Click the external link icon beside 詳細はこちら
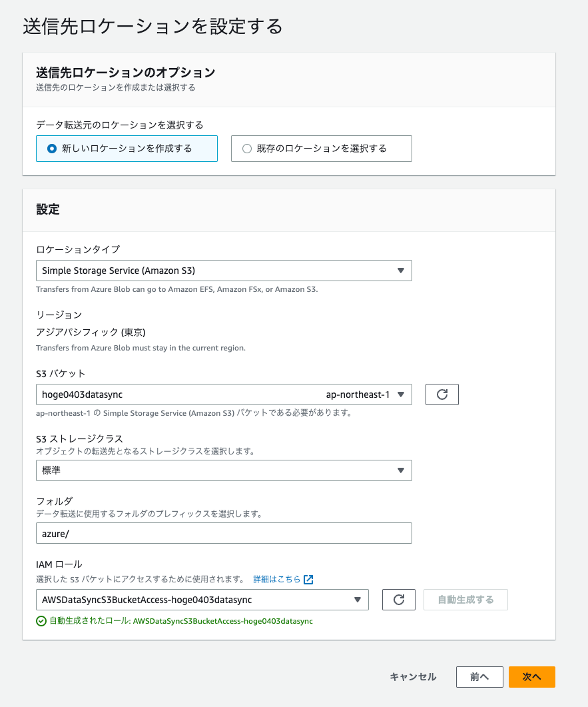This screenshot has height=707, width=588. 306,579
